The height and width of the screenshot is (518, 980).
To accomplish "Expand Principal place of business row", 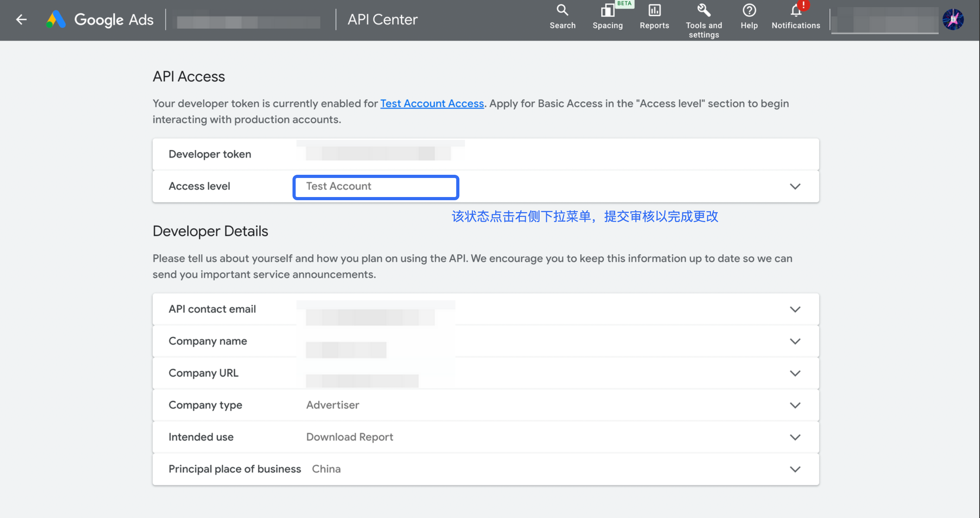I will (x=795, y=469).
